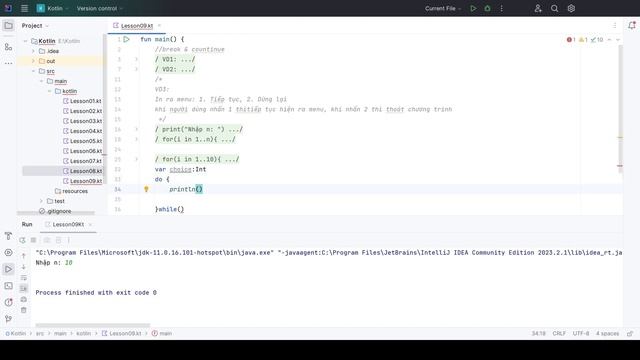Click the error count indicator
Screen dimensions: 640x360
coord(571,40)
